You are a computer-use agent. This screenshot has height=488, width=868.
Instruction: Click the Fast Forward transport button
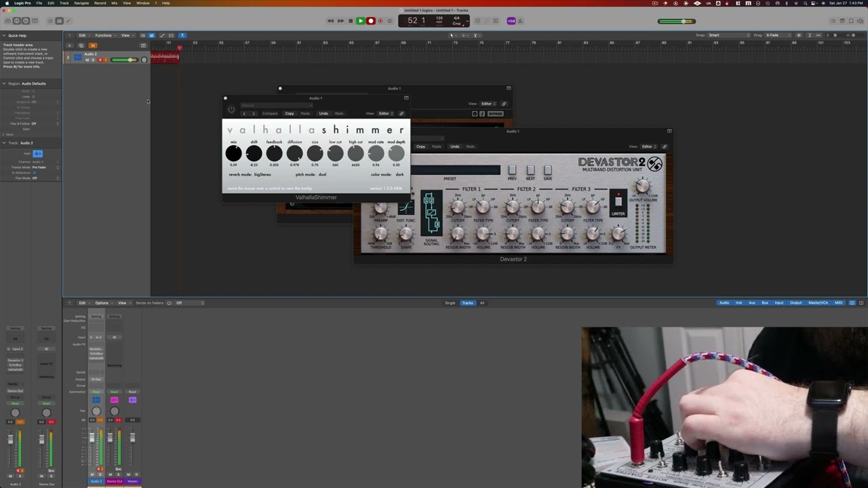click(x=340, y=21)
